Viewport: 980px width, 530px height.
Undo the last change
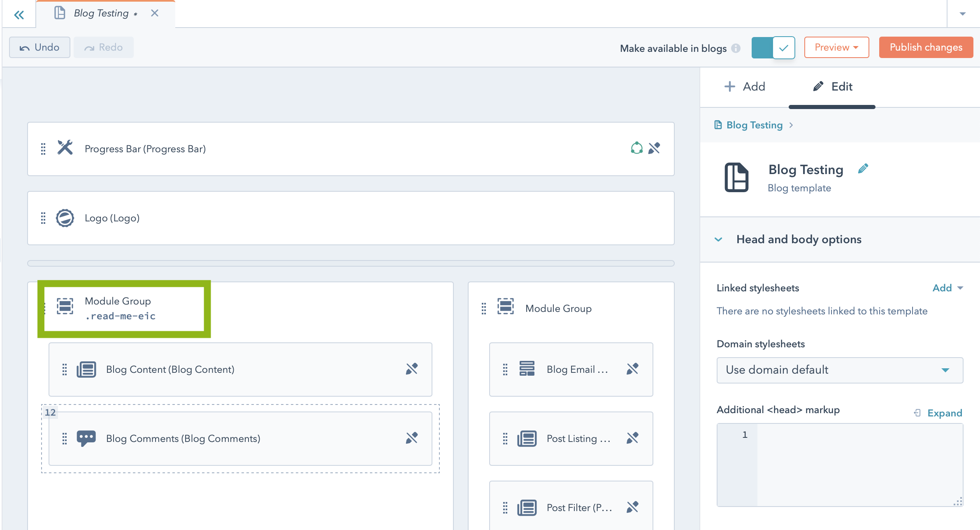click(x=39, y=47)
